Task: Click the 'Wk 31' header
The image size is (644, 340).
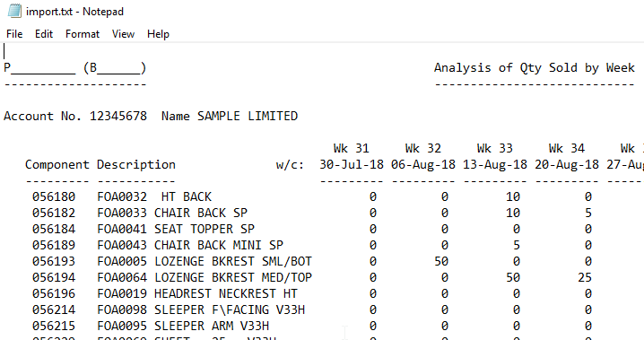Action: [x=352, y=148]
